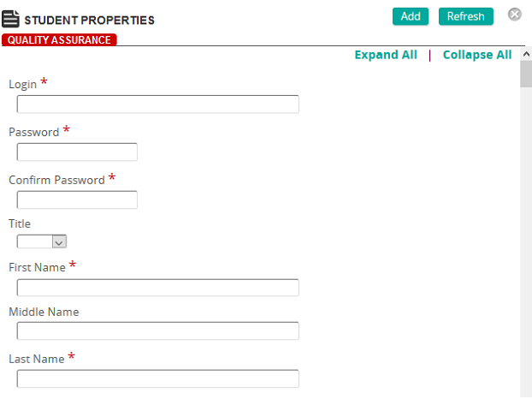Click the scrollbar up arrow
This screenshot has height=399, width=532.
(x=526, y=54)
